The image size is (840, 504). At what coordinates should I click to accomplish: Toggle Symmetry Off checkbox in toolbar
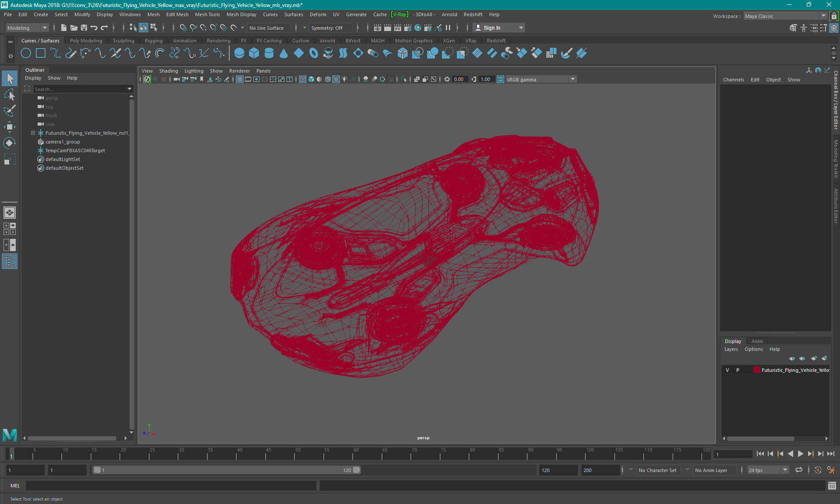pyautogui.click(x=329, y=28)
